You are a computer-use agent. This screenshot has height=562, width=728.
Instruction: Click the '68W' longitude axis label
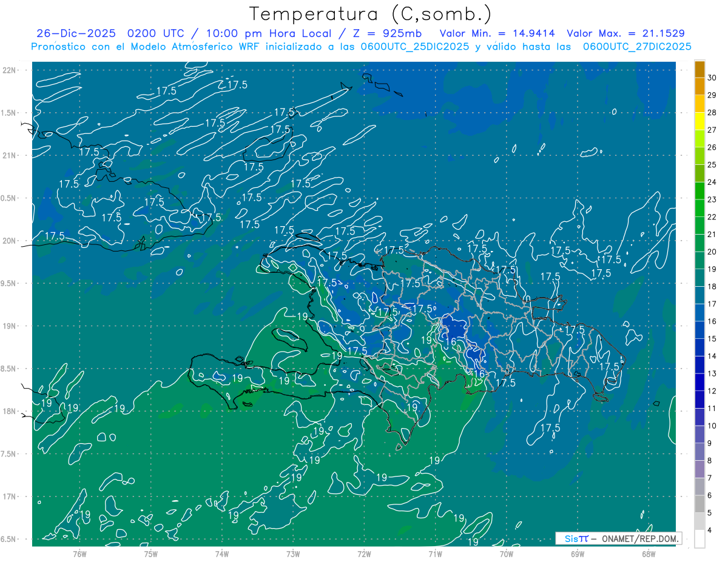pyautogui.click(x=649, y=554)
